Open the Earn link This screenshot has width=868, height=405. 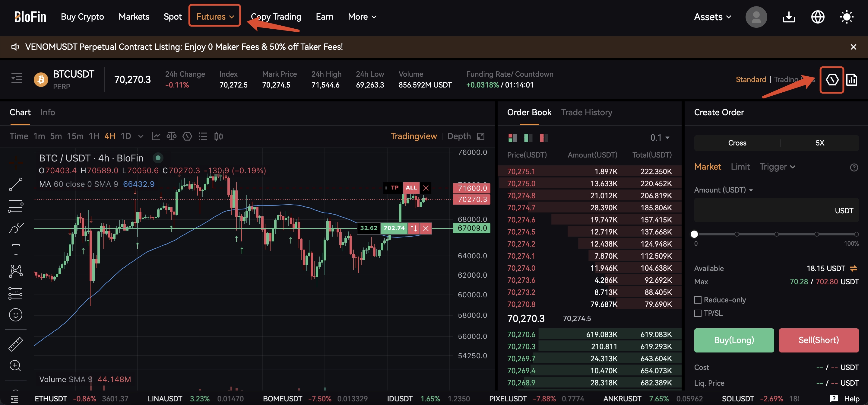coord(325,17)
